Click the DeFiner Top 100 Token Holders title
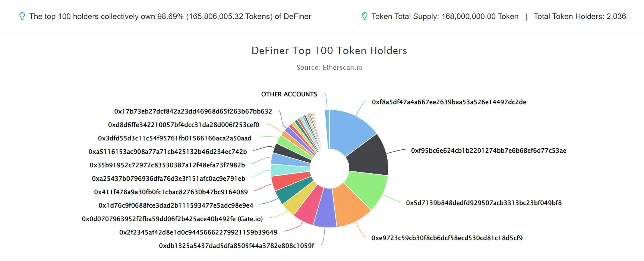644x261 pixels. (x=329, y=50)
